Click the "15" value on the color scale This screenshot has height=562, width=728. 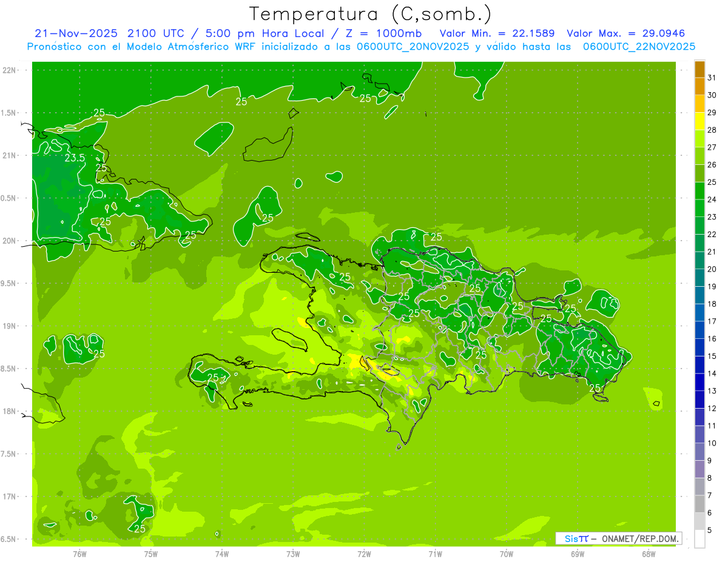712,356
